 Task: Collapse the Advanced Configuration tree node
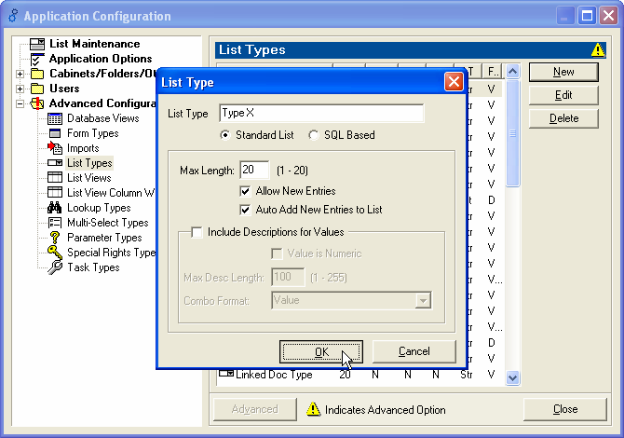20,104
